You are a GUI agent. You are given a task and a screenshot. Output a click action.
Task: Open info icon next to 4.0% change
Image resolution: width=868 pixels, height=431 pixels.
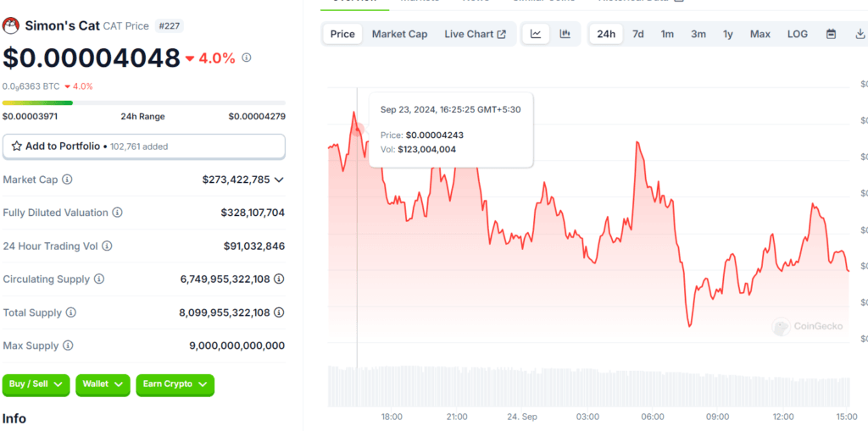tap(247, 58)
